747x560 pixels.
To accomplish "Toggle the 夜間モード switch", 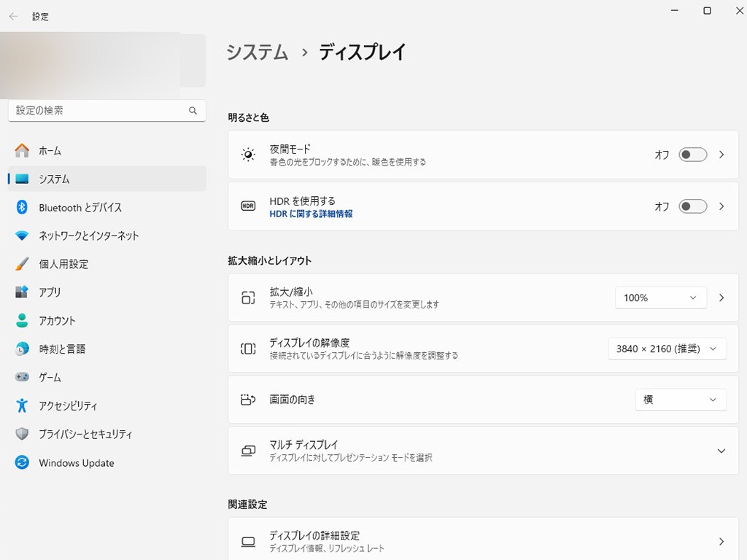I will 692,155.
